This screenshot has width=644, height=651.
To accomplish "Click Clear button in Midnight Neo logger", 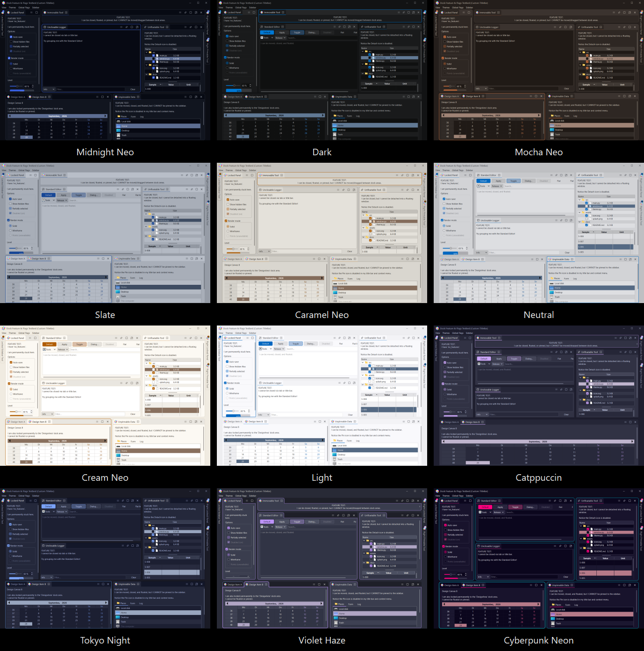I will [x=133, y=89].
